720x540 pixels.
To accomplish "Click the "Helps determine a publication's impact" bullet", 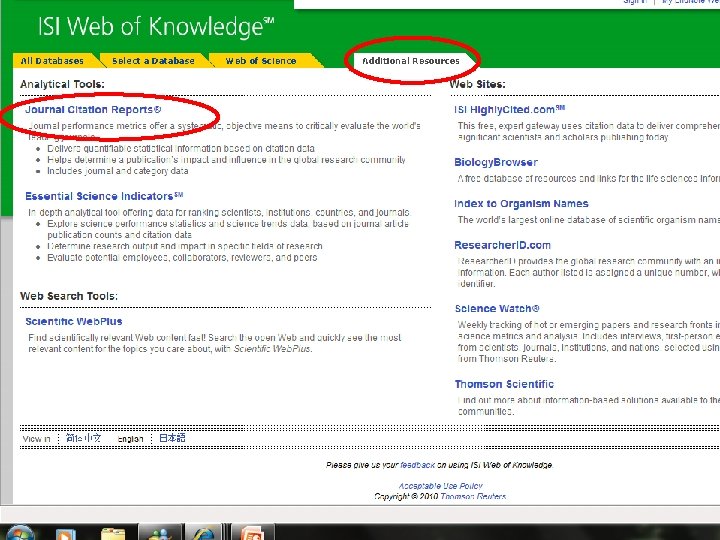I will click(x=226, y=160).
